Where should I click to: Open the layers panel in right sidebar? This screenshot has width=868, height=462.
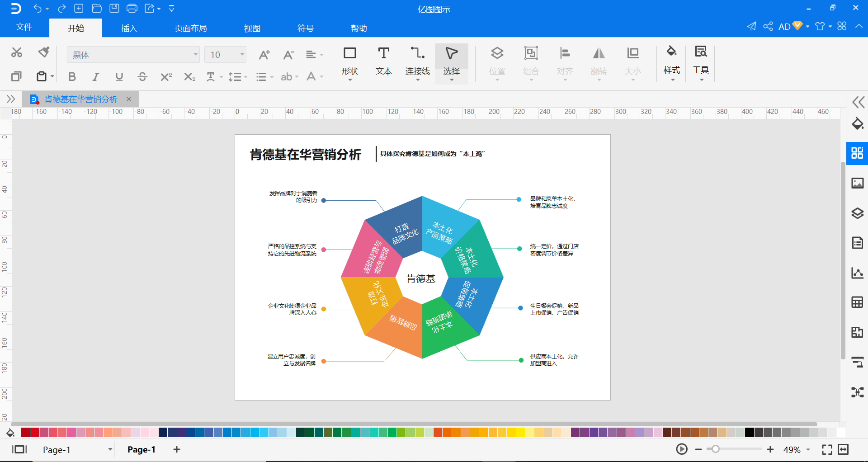(857, 213)
